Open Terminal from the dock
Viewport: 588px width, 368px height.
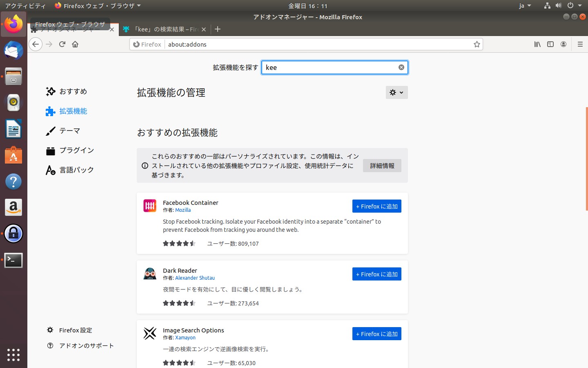point(13,260)
